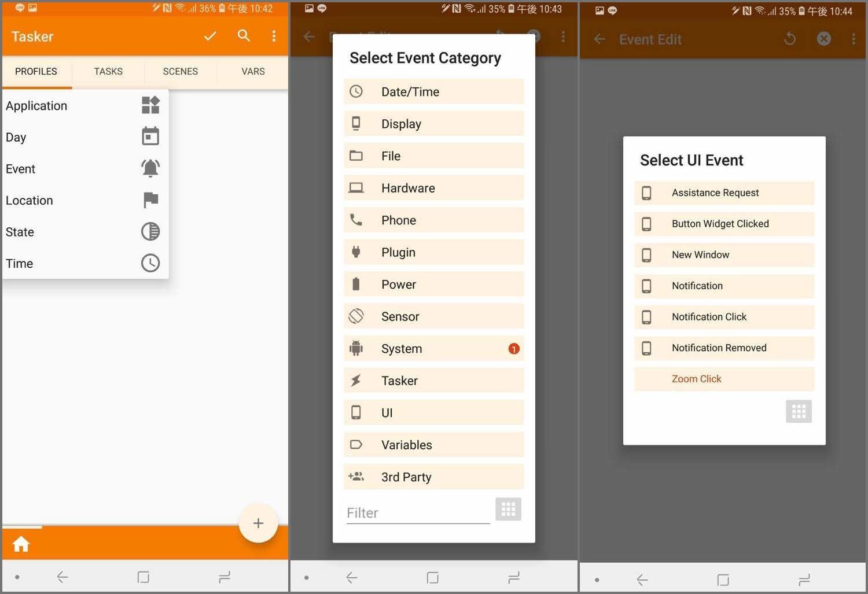Select the Tasker event category
Viewport: 868px width, 594px height.
[x=433, y=381]
